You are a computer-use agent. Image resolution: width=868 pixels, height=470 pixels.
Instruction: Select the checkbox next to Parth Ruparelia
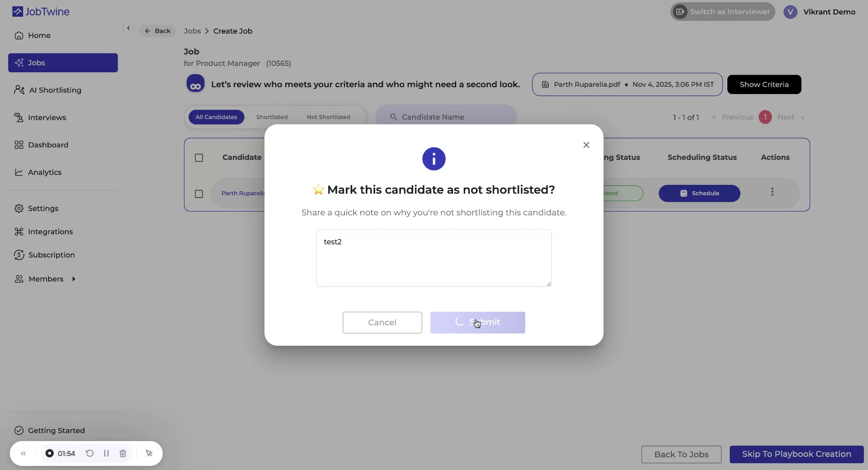(x=199, y=194)
